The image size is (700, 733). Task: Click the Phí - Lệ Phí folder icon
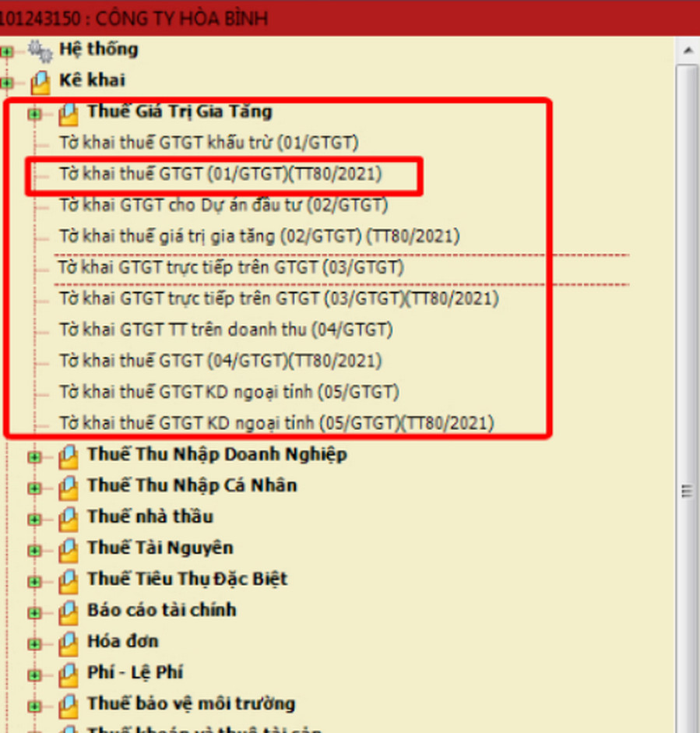[x=69, y=675]
